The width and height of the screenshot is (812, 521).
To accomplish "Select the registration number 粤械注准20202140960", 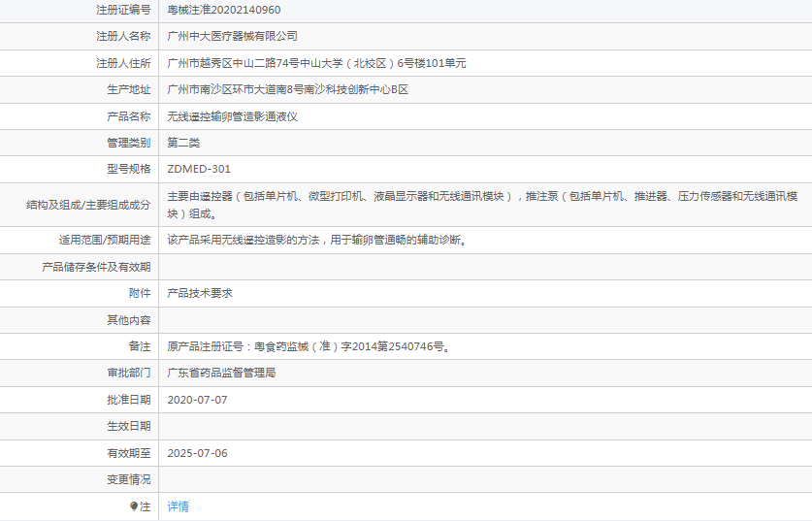I will click(x=224, y=10).
